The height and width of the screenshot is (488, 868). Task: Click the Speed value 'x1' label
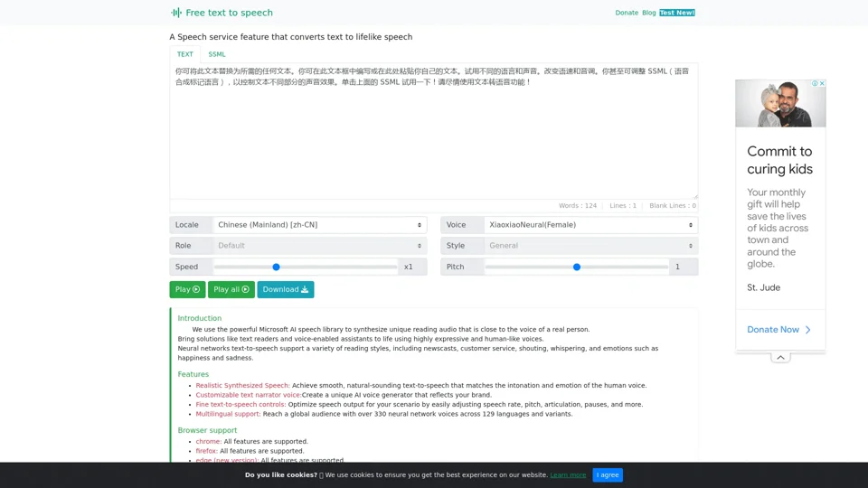409,267
